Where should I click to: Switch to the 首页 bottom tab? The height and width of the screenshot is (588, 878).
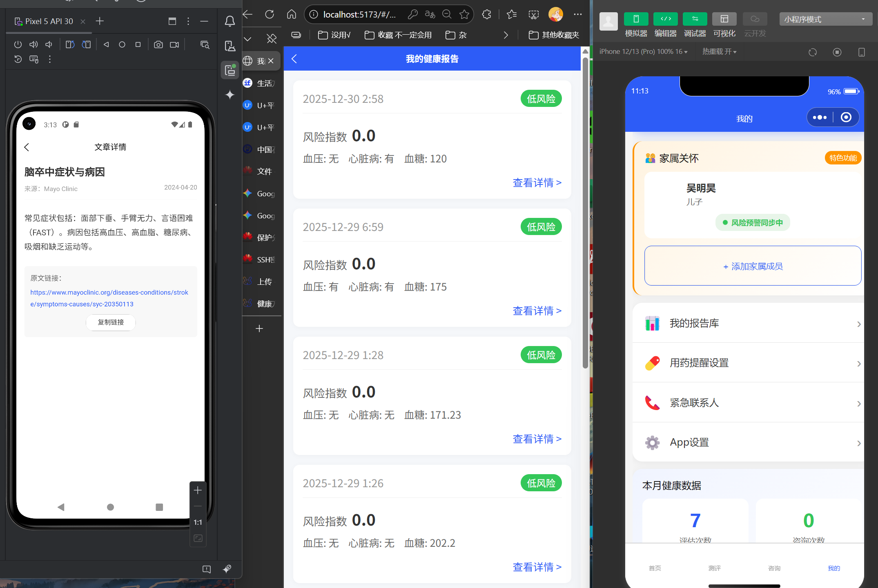(x=655, y=568)
